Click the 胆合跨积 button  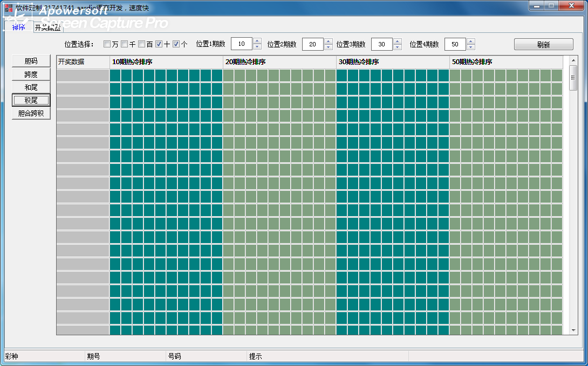pyautogui.click(x=31, y=113)
